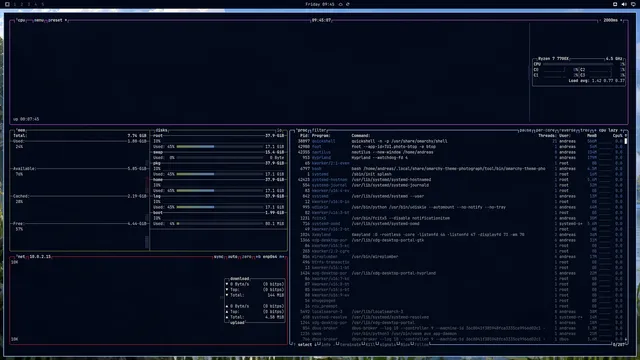Decrease the update interval with minus
The width and height of the screenshot is (640, 360).
pos(600,20)
